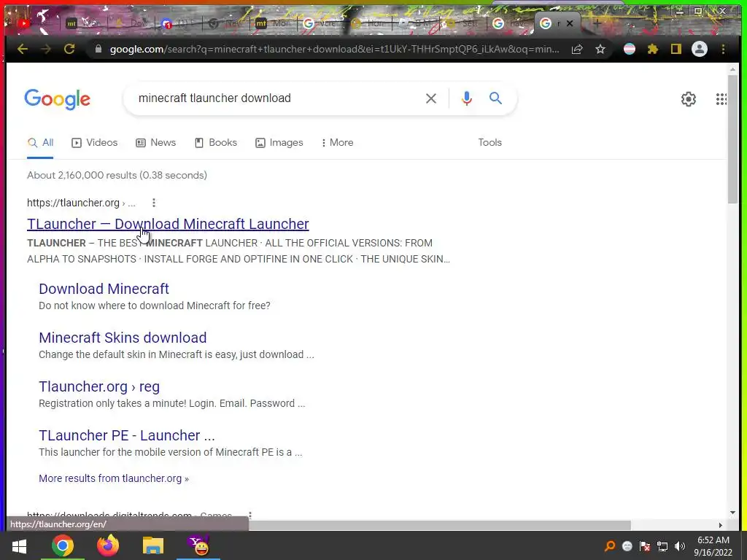Open File Explorer from the taskbar
747x560 pixels.
pyautogui.click(x=153, y=545)
